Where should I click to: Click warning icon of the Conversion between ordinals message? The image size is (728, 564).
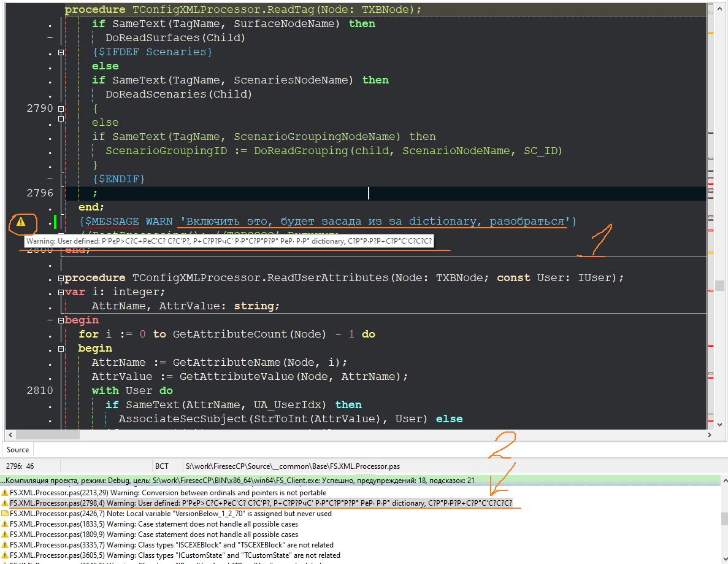(5, 493)
